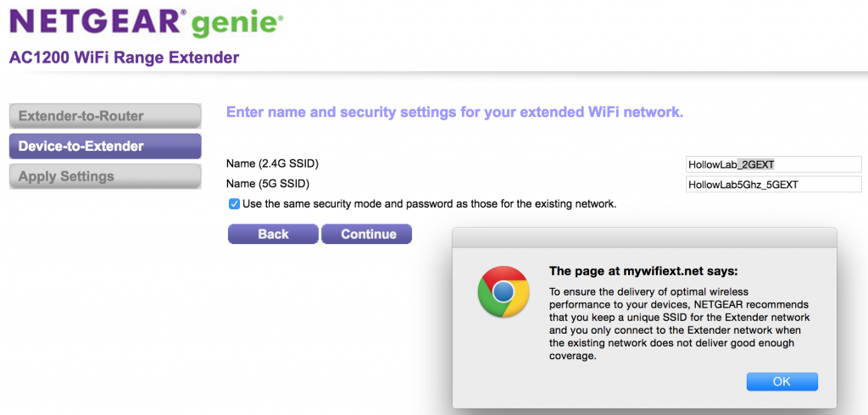Dismiss the alert with the OK button
Viewport: 868px width, 415px height.
point(782,382)
